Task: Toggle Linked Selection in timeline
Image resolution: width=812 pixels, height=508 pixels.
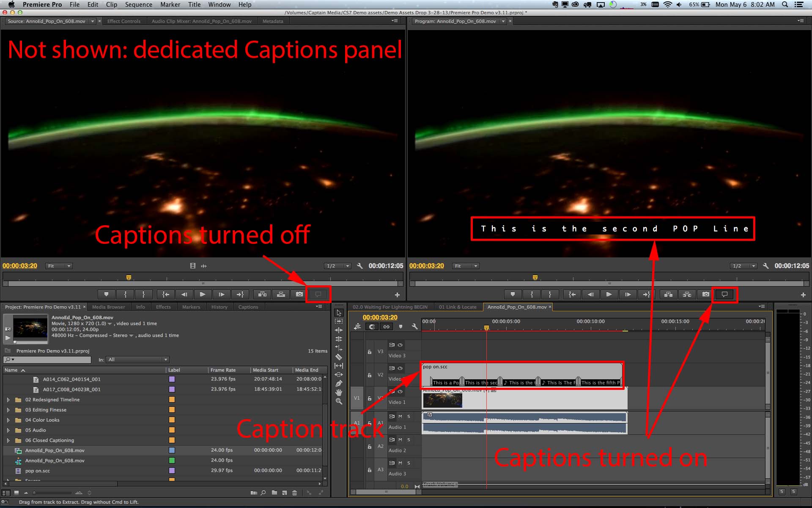Action: tap(386, 326)
